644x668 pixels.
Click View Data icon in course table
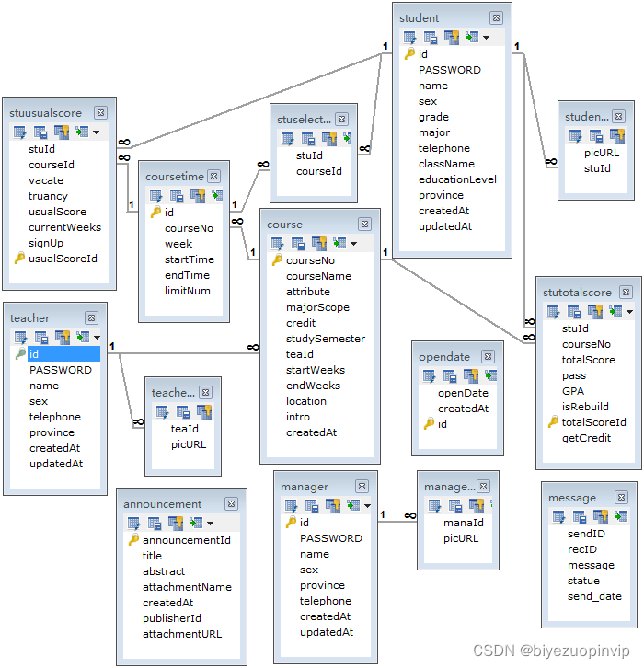click(x=339, y=243)
